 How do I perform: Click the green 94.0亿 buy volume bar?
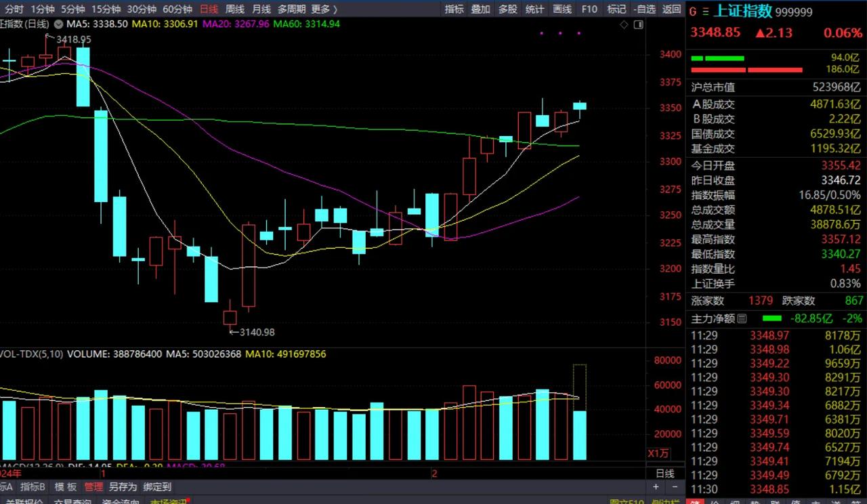(717, 58)
